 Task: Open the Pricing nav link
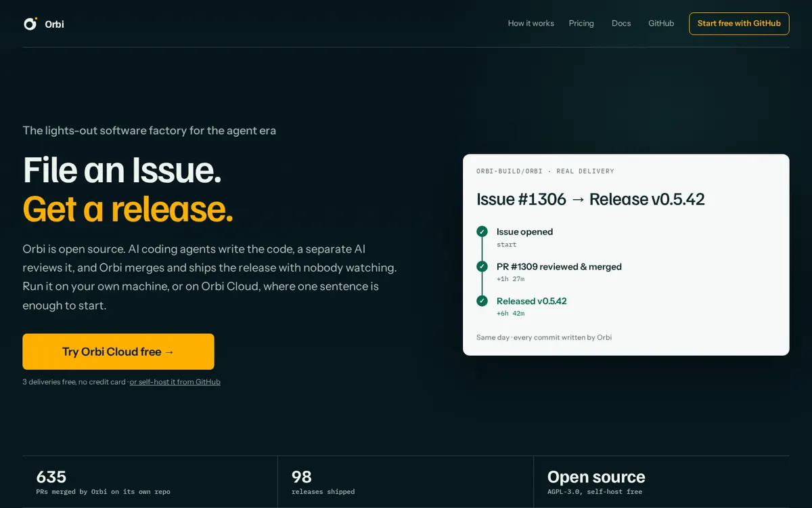tap(581, 23)
